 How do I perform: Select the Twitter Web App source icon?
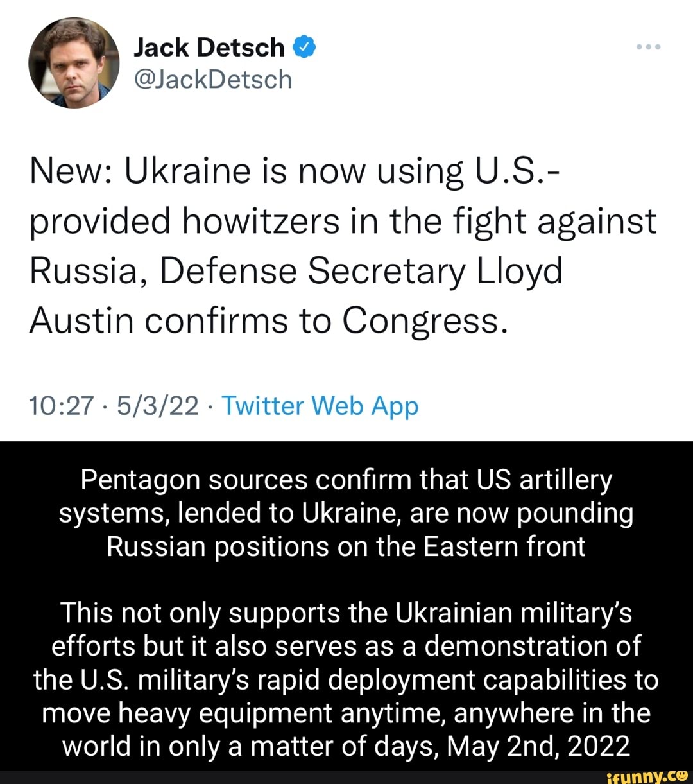(319, 406)
